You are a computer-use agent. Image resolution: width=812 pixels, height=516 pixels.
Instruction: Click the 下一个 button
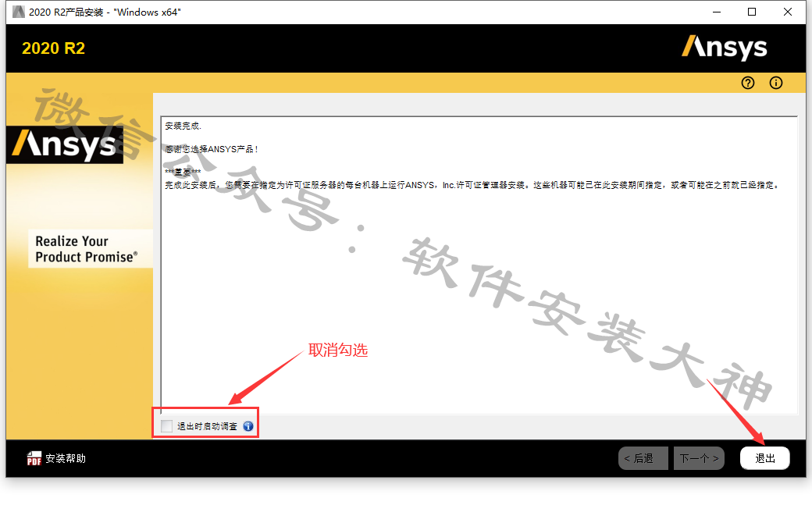pyautogui.click(x=699, y=458)
